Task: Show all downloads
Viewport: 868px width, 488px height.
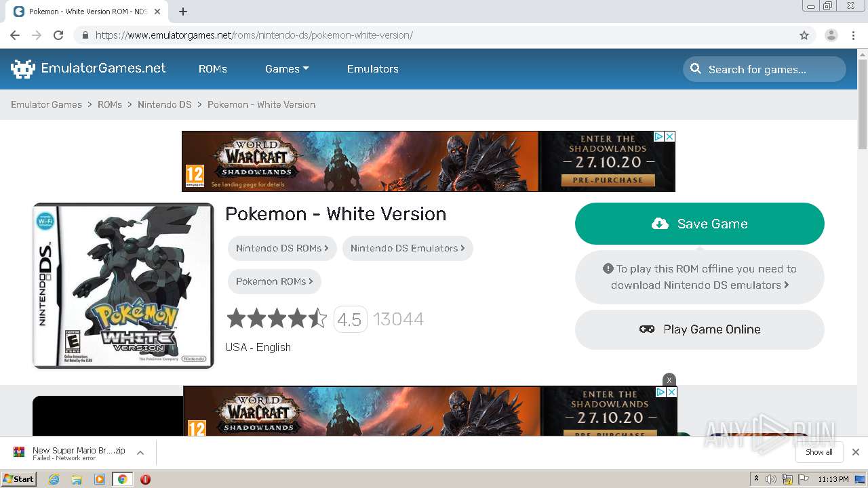Action: point(819,452)
